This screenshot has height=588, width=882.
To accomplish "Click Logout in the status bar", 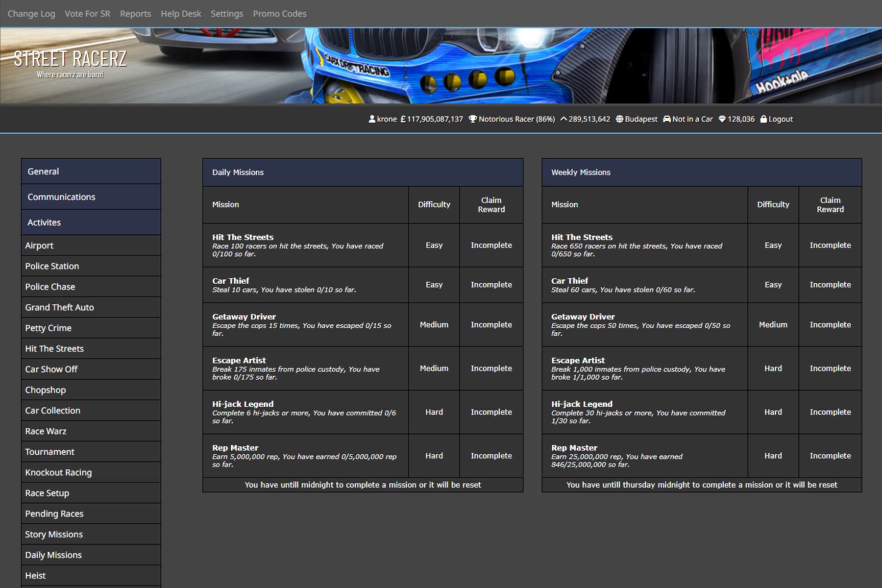I will pos(781,119).
